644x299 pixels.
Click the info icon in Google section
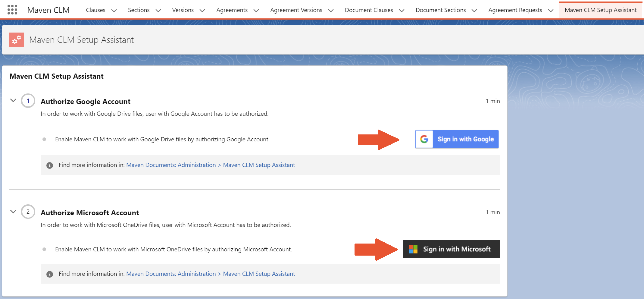click(50, 165)
